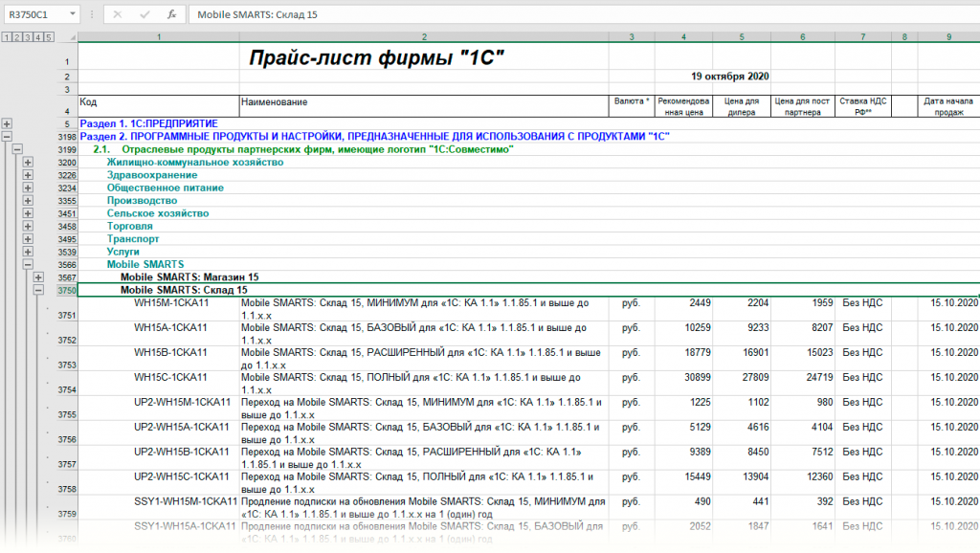Click the Select All corner triangle
Image resolution: width=980 pixels, height=553 pixels.
coord(72,37)
